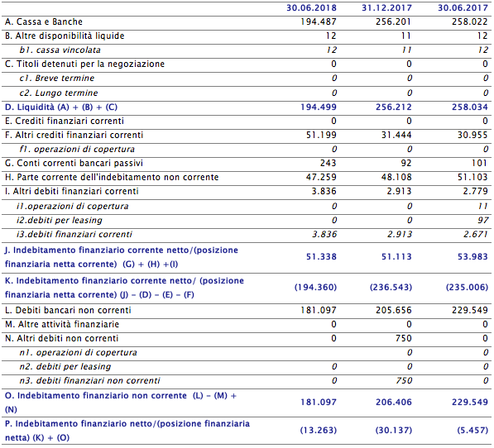Screen dimensions: 494x448
Task: Click the 206.406 total in row O
Action: 394,402
